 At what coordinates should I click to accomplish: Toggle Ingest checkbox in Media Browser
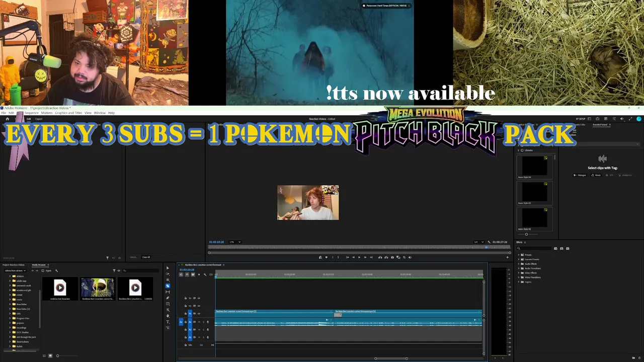pos(43,270)
